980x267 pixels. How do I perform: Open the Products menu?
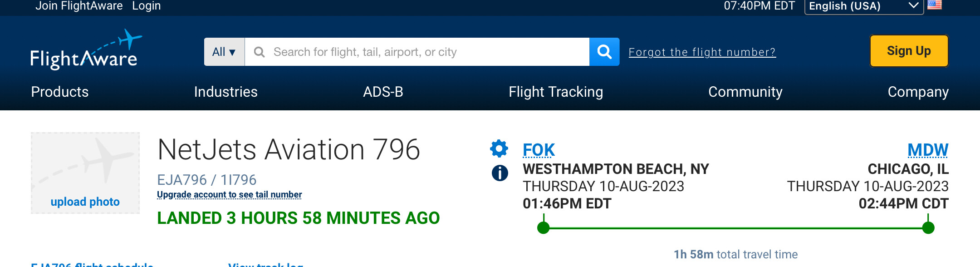(60, 92)
